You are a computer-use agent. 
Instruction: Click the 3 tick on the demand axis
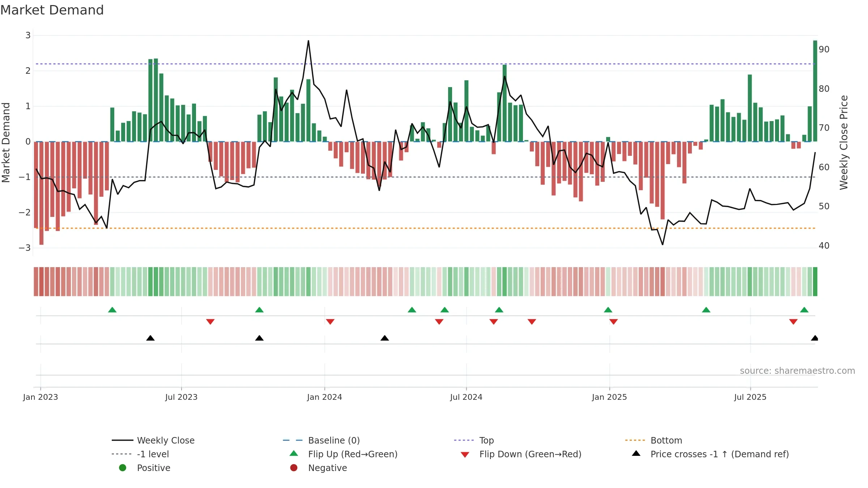click(28, 35)
